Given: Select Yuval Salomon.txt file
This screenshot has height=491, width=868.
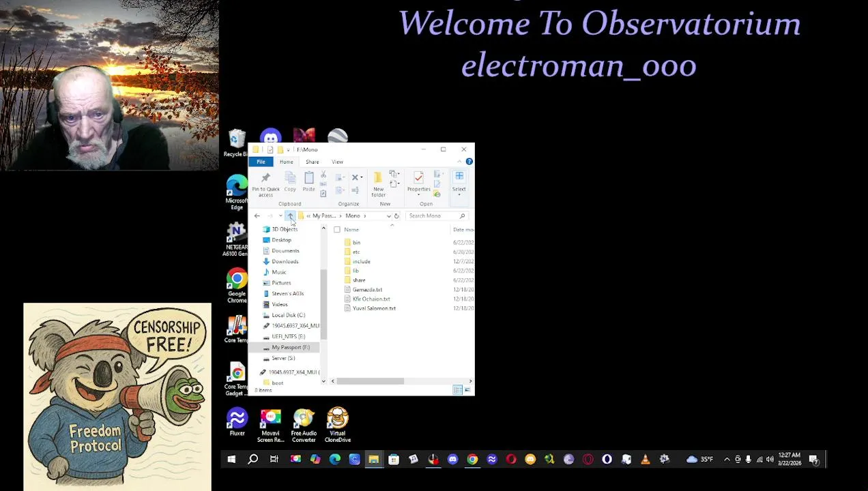Looking at the screenshot, I should tap(374, 308).
